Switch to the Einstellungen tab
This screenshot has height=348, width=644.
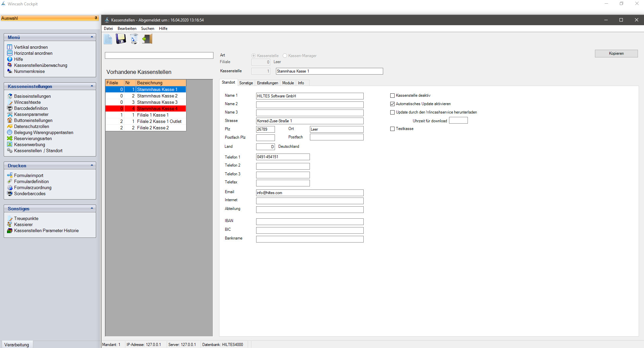tap(267, 83)
